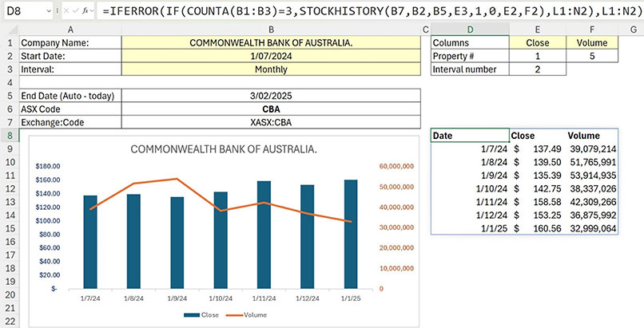Click the Close legend entry in chart
The height and width of the screenshot is (328, 644).
pyautogui.click(x=201, y=315)
